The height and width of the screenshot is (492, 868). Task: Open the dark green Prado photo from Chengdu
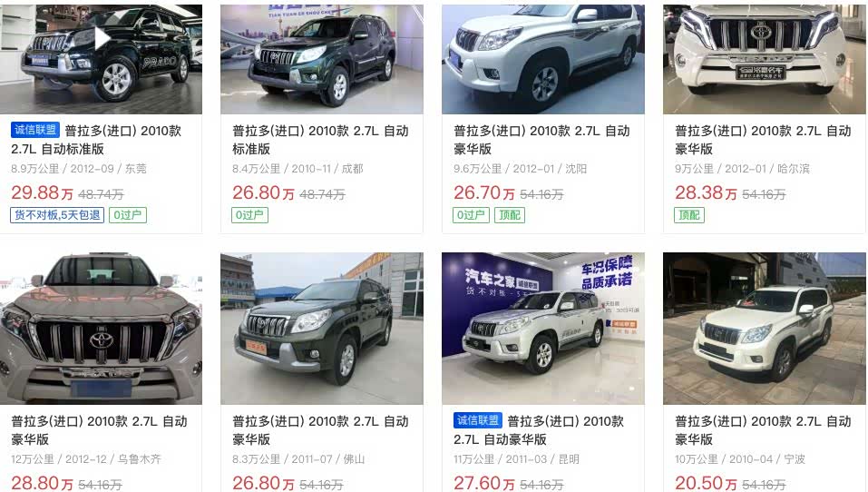(x=322, y=59)
